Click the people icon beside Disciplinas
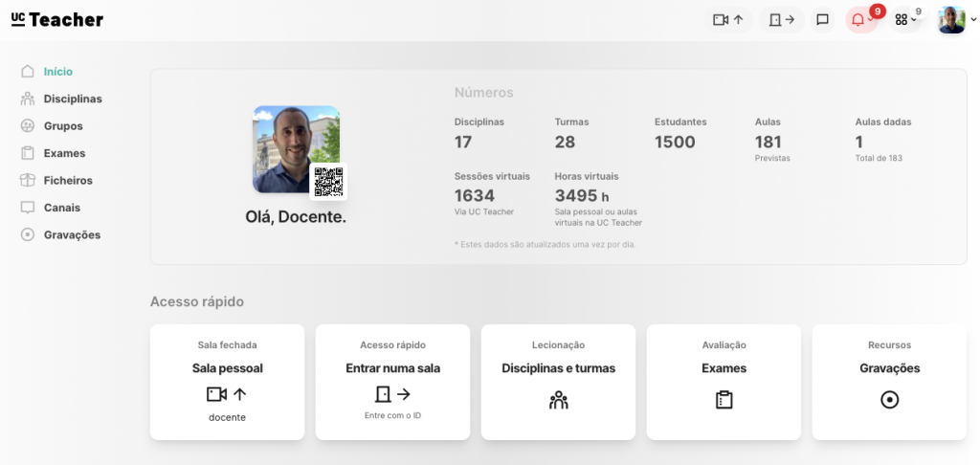The image size is (980, 465). tap(28, 99)
